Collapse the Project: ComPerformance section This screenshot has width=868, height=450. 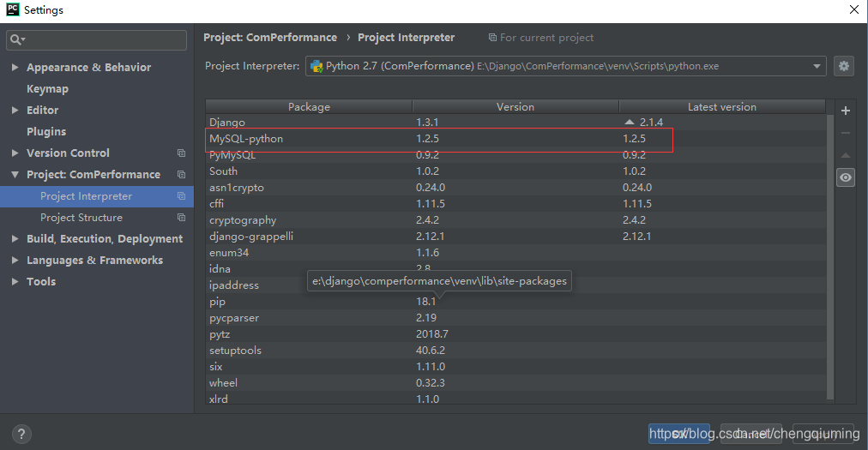tap(15, 174)
